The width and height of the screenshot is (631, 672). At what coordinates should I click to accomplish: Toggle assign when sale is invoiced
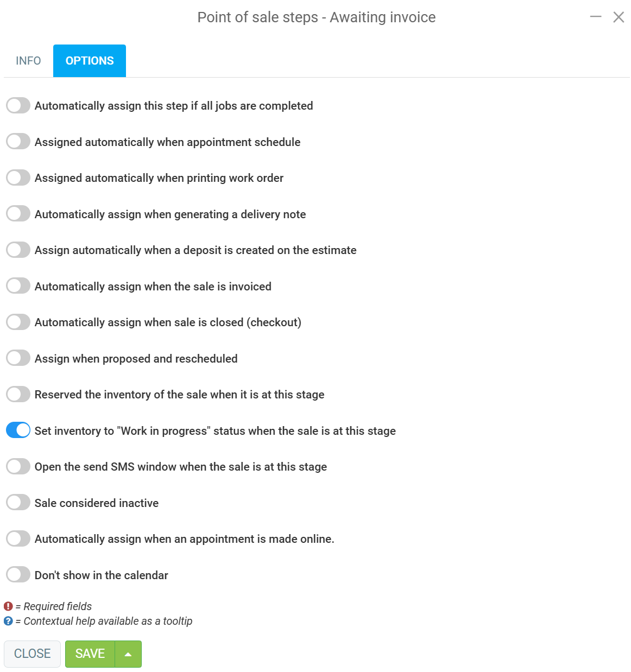18,286
